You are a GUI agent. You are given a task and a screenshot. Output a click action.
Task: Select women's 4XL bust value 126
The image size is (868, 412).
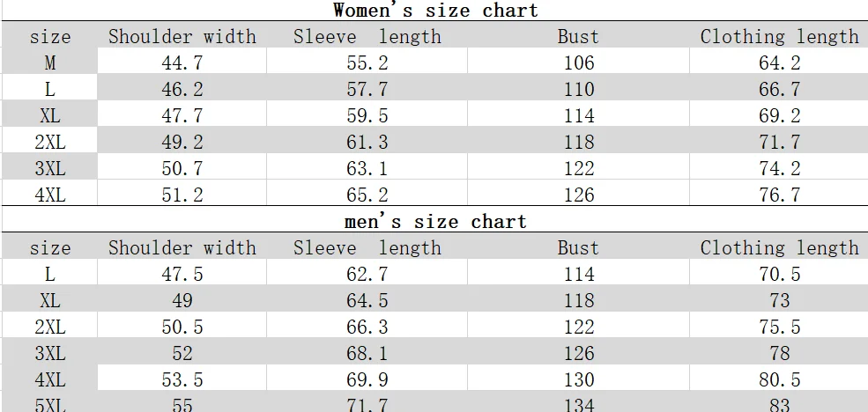coord(578,195)
